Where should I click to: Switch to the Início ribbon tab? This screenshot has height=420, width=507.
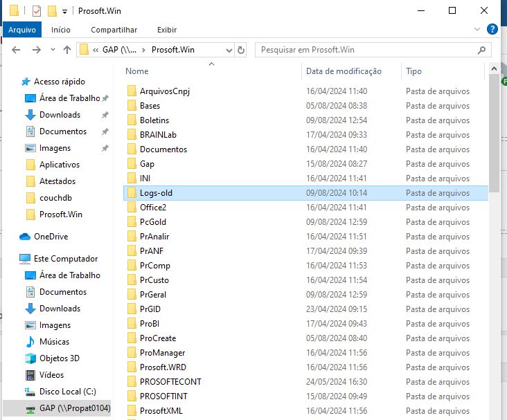tap(61, 30)
